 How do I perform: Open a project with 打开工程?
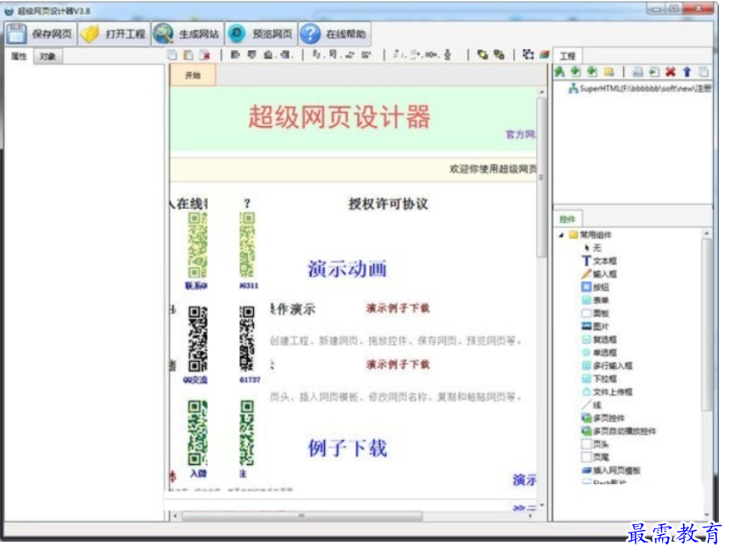click(114, 34)
